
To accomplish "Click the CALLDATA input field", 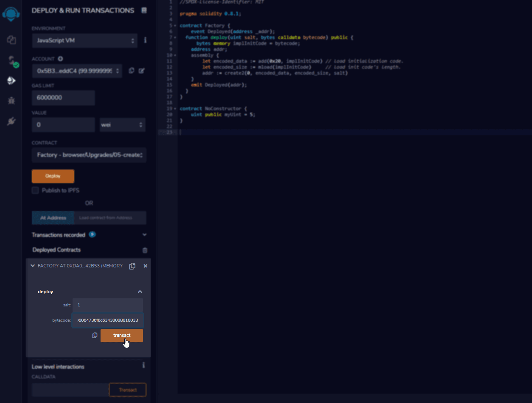I will (x=70, y=390).
